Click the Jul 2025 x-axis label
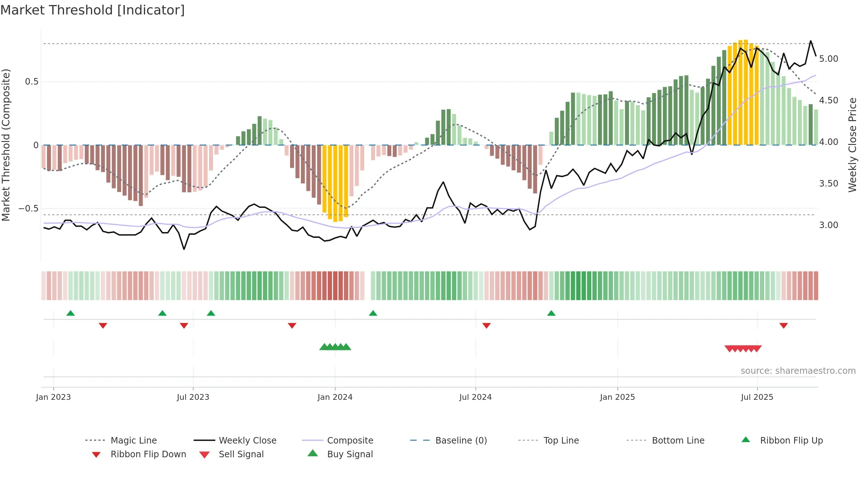 (757, 397)
